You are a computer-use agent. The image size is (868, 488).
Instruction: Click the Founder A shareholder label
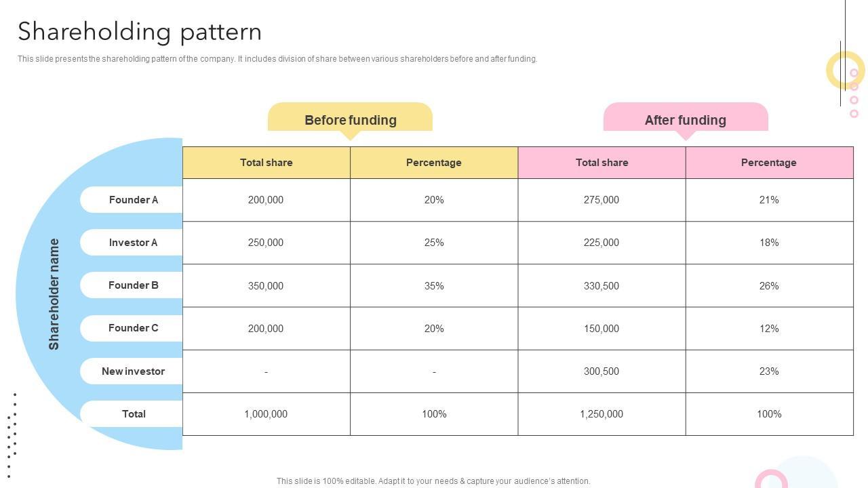(133, 200)
